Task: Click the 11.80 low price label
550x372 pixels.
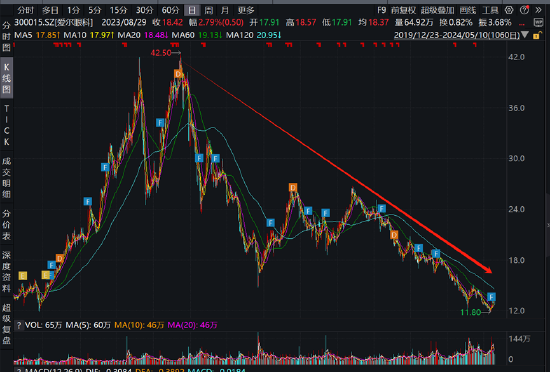Action: pos(470,312)
